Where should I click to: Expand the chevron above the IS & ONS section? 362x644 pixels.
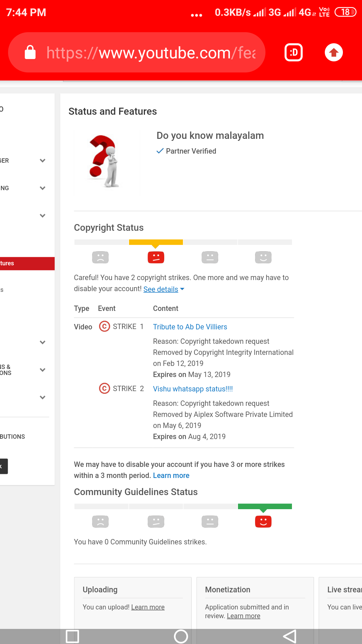(43, 342)
